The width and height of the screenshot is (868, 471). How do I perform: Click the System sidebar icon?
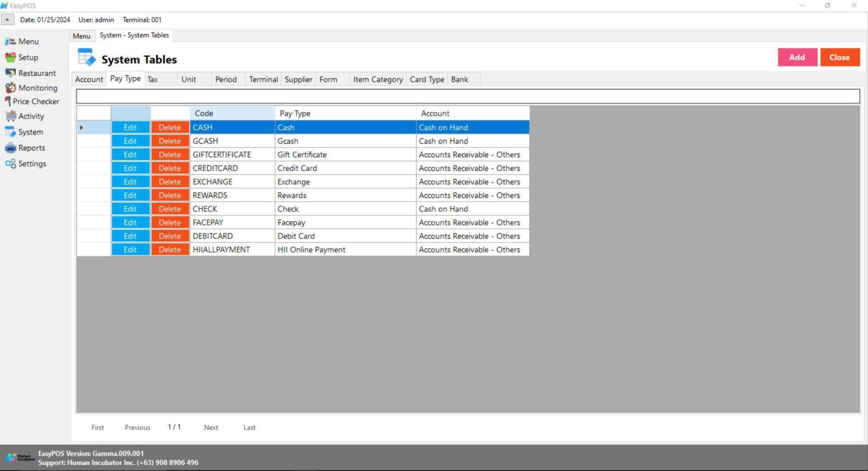10,132
